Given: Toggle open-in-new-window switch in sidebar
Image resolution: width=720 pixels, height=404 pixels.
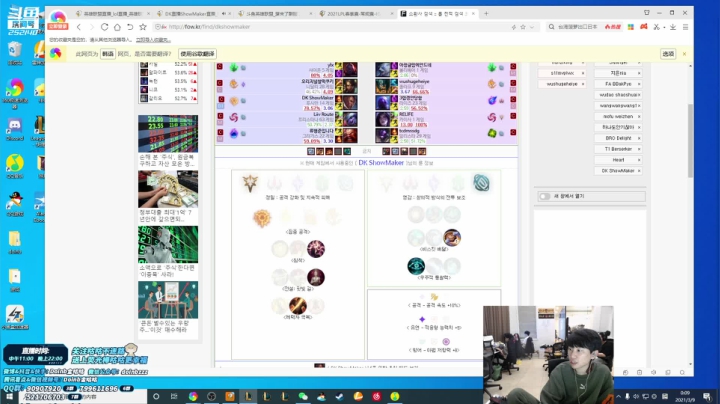Looking at the screenshot, I should pos(545,196).
